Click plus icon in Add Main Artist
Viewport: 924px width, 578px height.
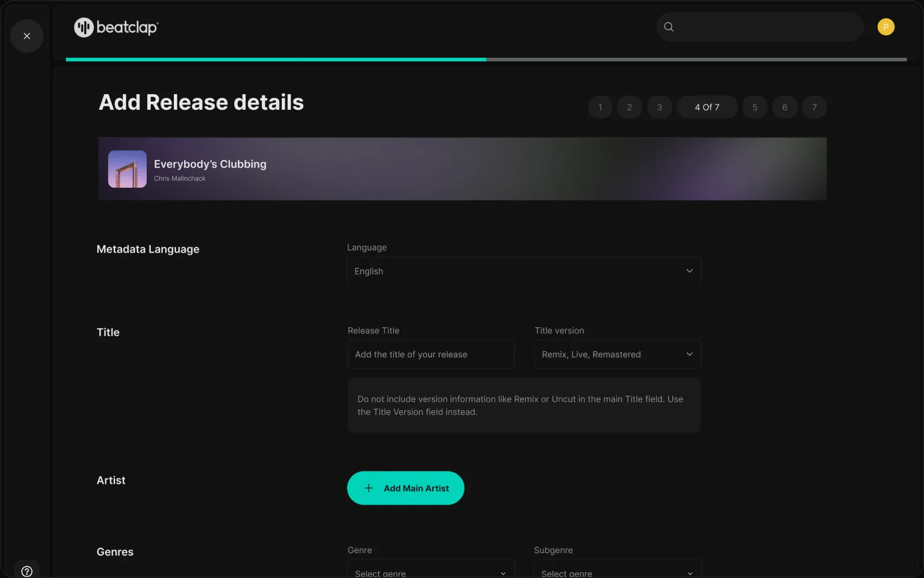368,488
